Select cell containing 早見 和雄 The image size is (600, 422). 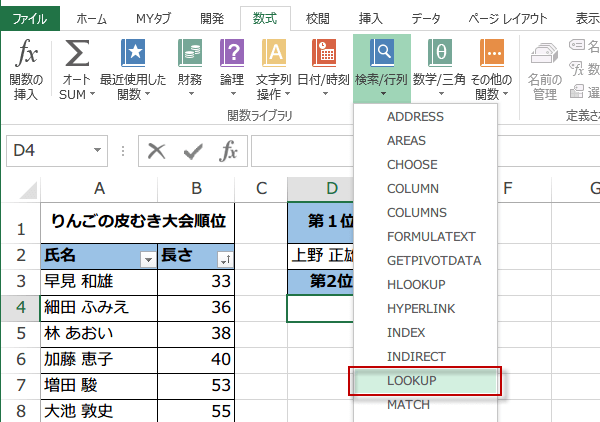pyautogui.click(x=99, y=282)
